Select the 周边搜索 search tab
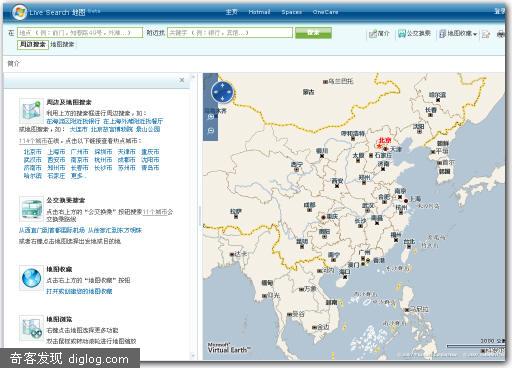The height and width of the screenshot is (368, 512). pos(33,44)
